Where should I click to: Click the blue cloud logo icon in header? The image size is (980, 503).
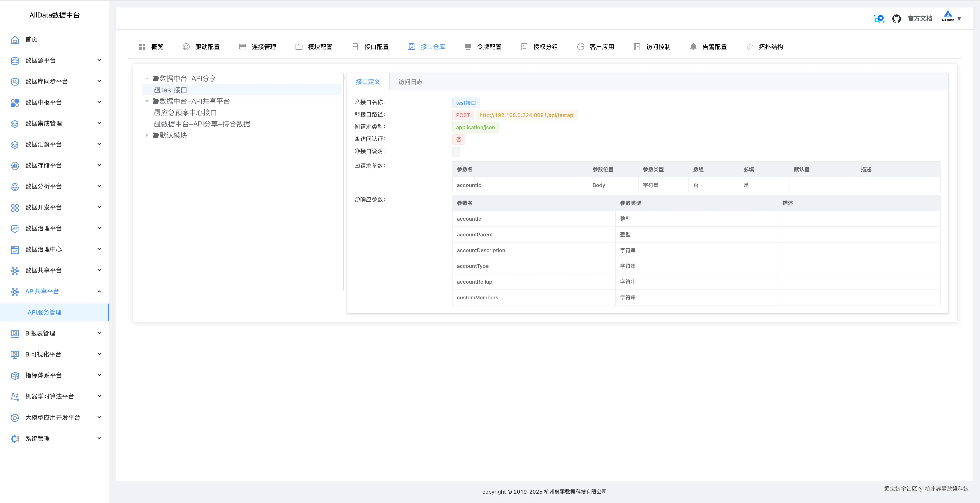coord(879,19)
